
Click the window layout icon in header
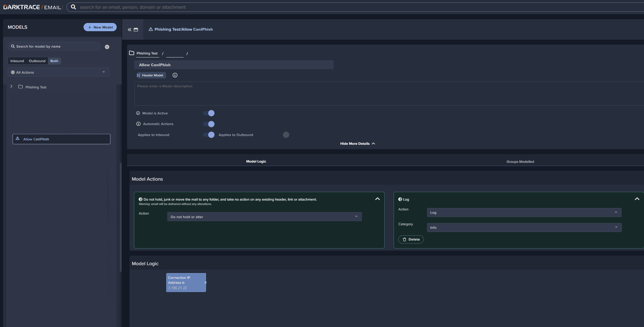click(x=136, y=30)
